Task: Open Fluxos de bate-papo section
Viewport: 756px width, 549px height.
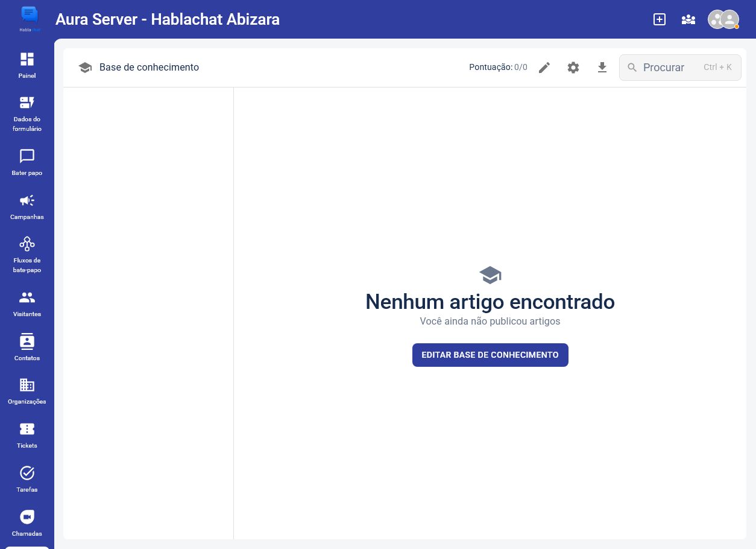Action: (27, 255)
